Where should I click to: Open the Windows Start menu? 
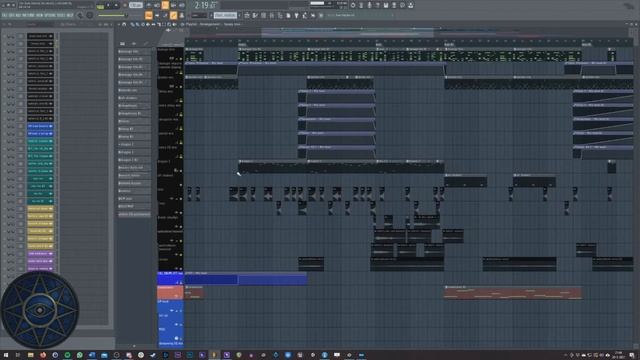[x=6, y=355]
